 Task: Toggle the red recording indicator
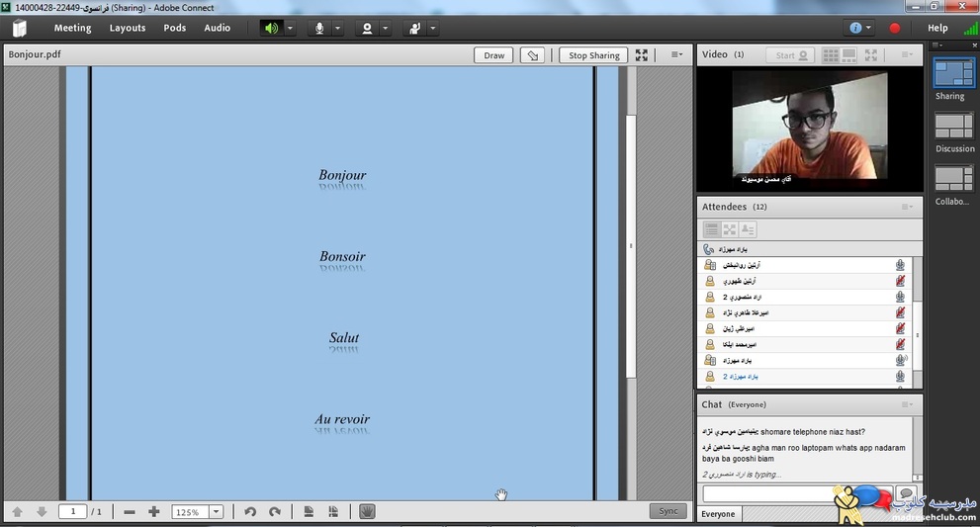tap(895, 28)
